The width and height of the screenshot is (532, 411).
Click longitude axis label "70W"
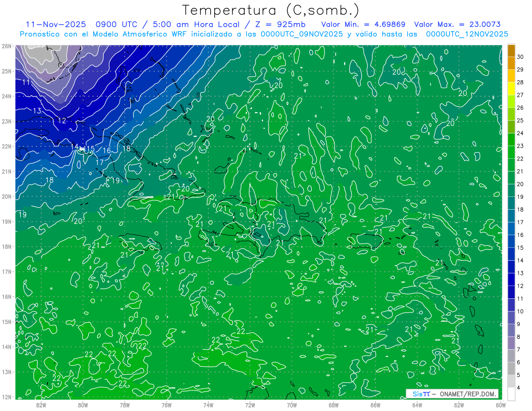tap(292, 405)
